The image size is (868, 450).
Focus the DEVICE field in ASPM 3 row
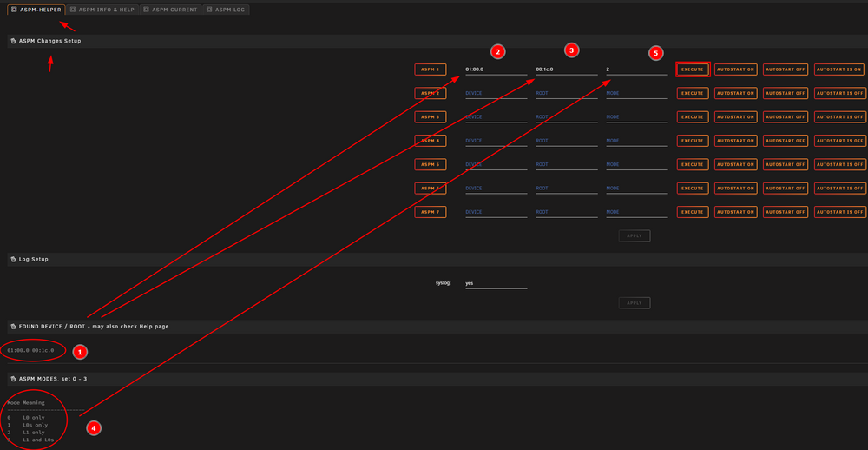tap(496, 117)
